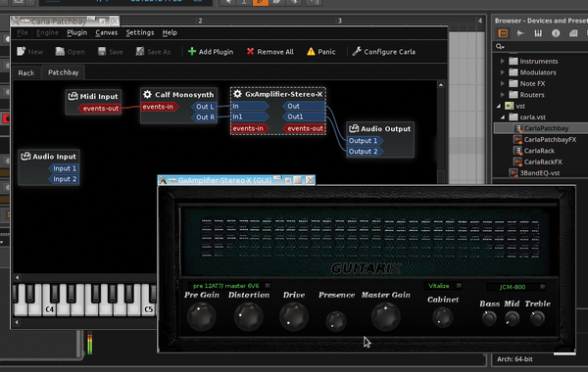The image size is (588, 372).
Task: Select Audio Input's Input 2 port
Action: coord(64,179)
